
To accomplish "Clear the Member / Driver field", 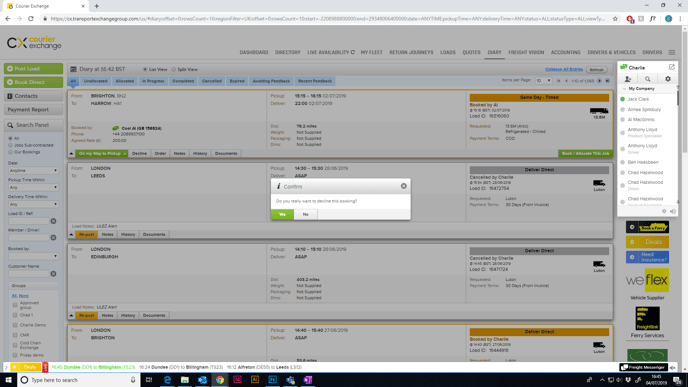I will 53,238.
